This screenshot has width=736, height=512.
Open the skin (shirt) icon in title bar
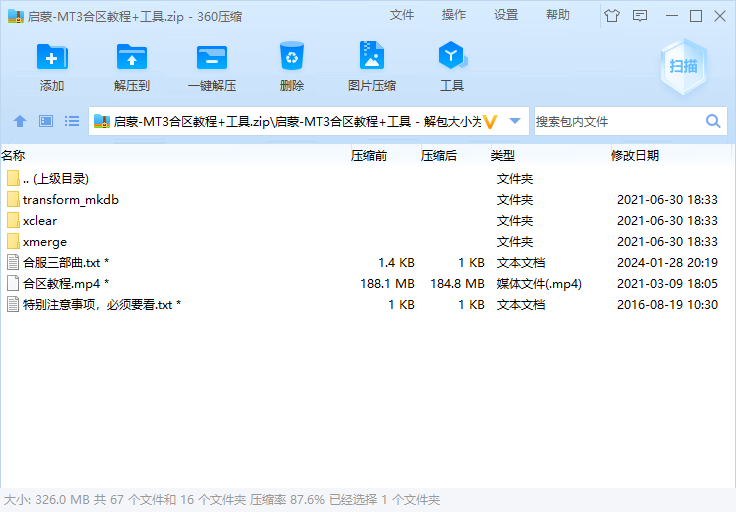pyautogui.click(x=612, y=16)
